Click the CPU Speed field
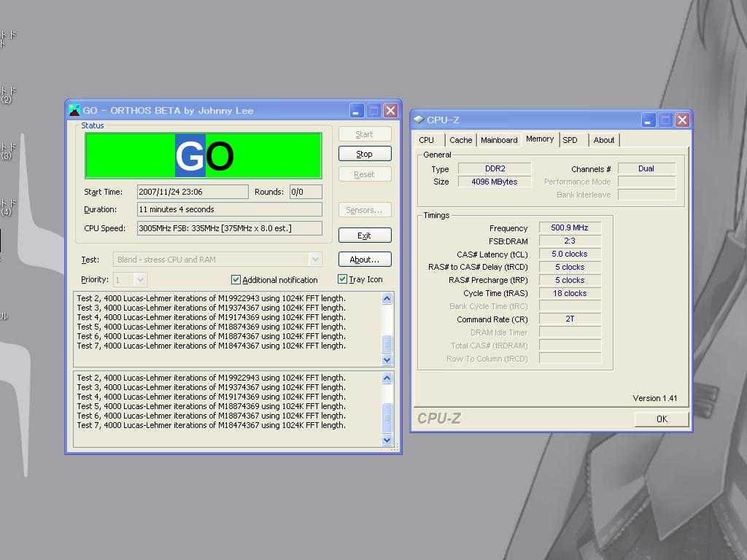The height and width of the screenshot is (560, 747). tap(230, 228)
